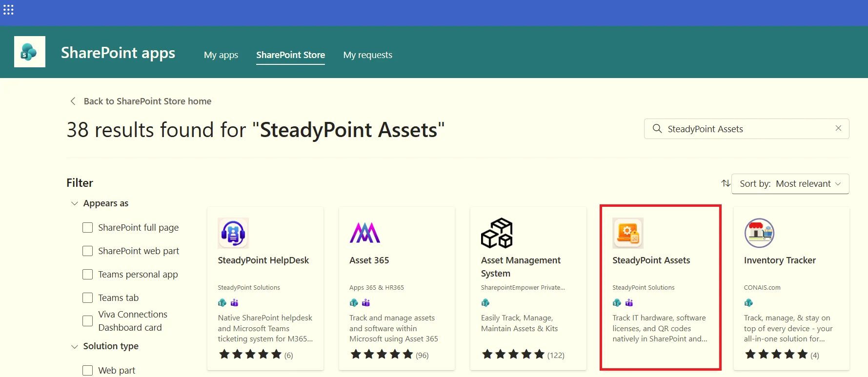Click the Asset 365 app logo
868x377 pixels.
[x=364, y=233]
